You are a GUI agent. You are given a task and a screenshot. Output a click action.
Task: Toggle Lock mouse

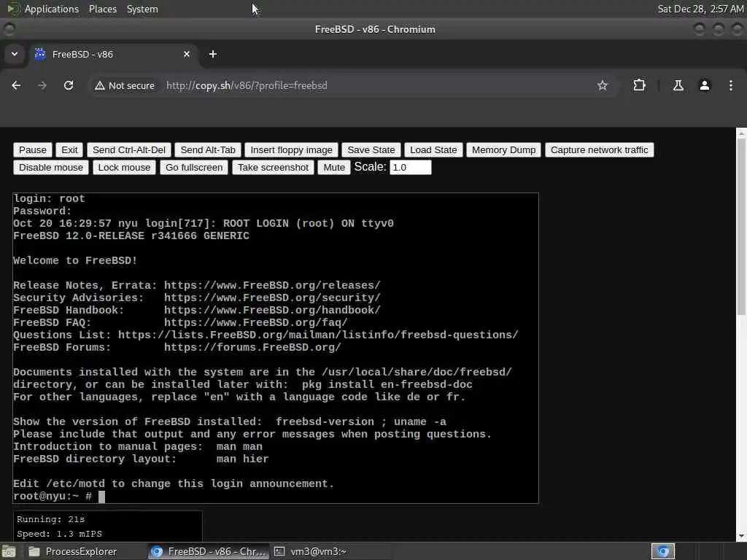(124, 168)
